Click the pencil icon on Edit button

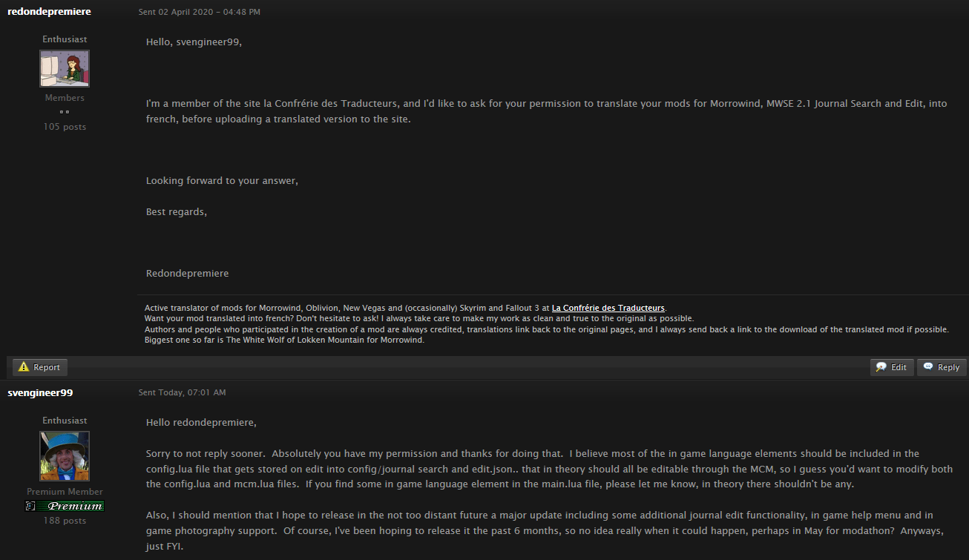[881, 367]
